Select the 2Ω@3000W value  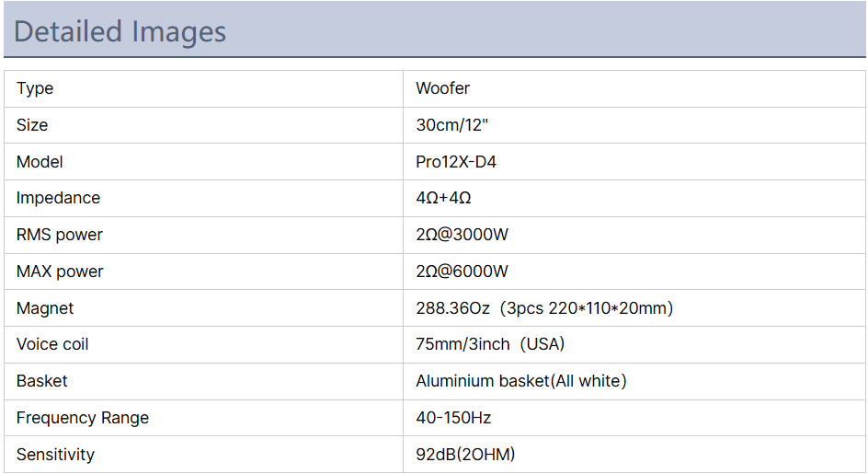462,235
